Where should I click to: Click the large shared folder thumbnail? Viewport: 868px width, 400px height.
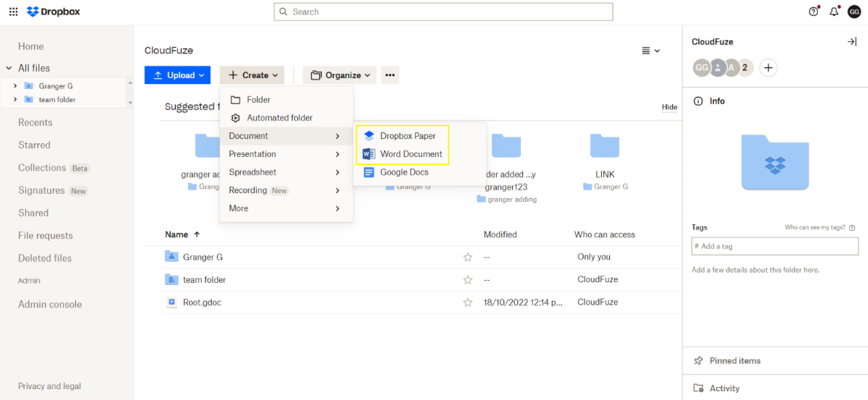(x=775, y=162)
